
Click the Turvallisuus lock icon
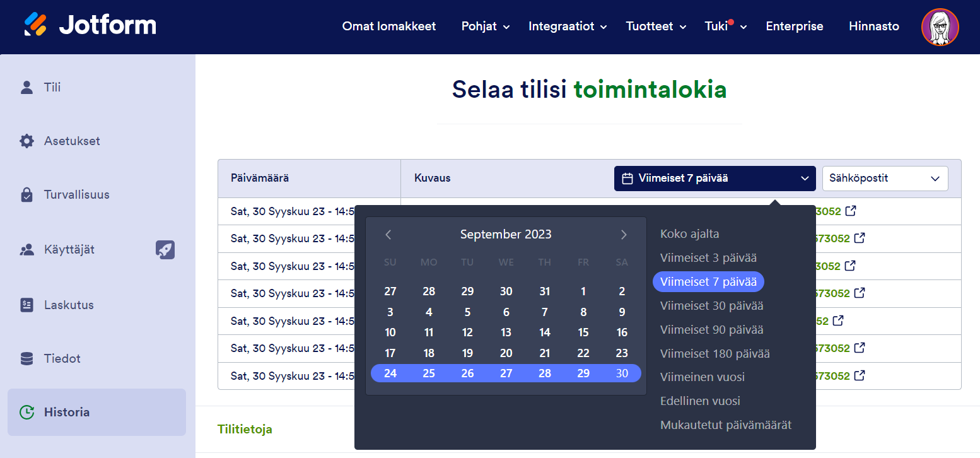26,195
